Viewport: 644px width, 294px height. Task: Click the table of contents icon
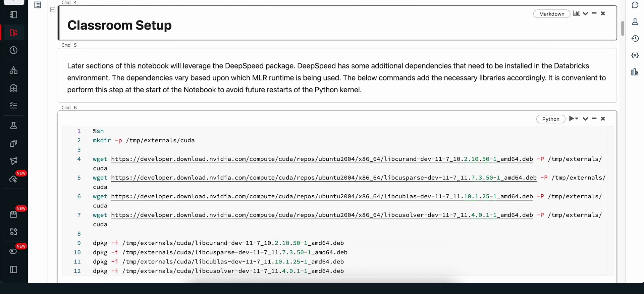(x=38, y=5)
